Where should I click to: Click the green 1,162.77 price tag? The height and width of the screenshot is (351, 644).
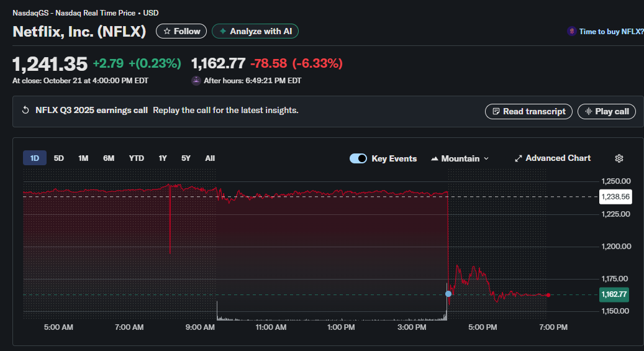coord(614,294)
